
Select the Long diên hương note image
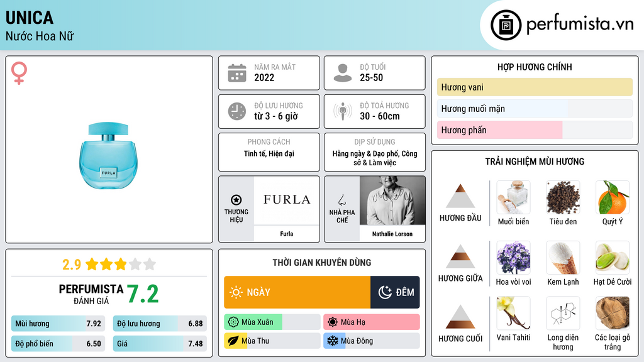pyautogui.click(x=563, y=313)
